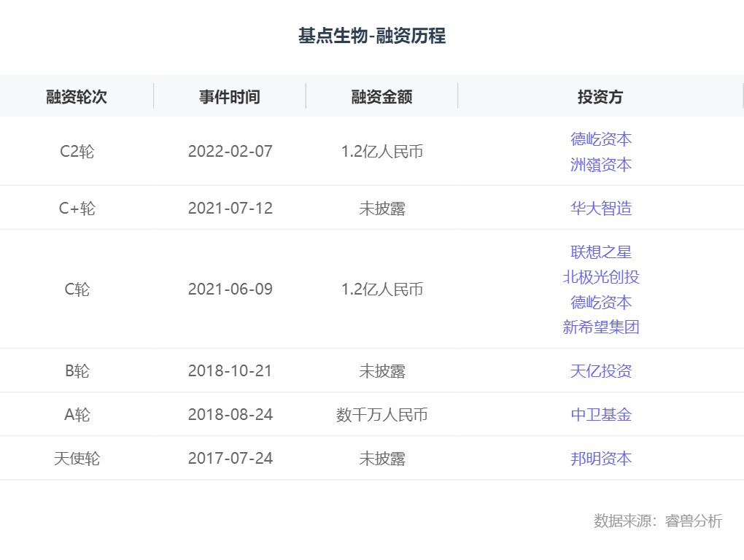Click the date 2022-02-07
Screen dimensions: 744x560
click(230, 152)
